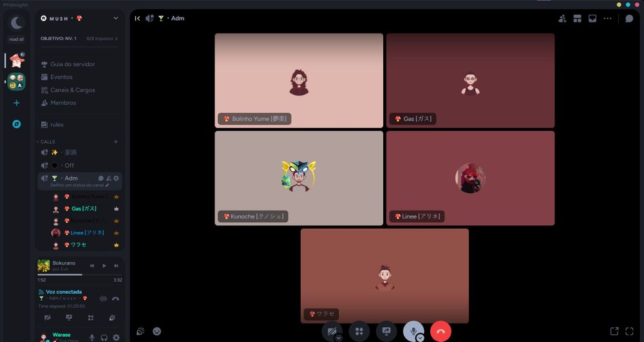Open user settings gear next to Warase
Screen dimensions: 644x342
(x=116, y=337)
